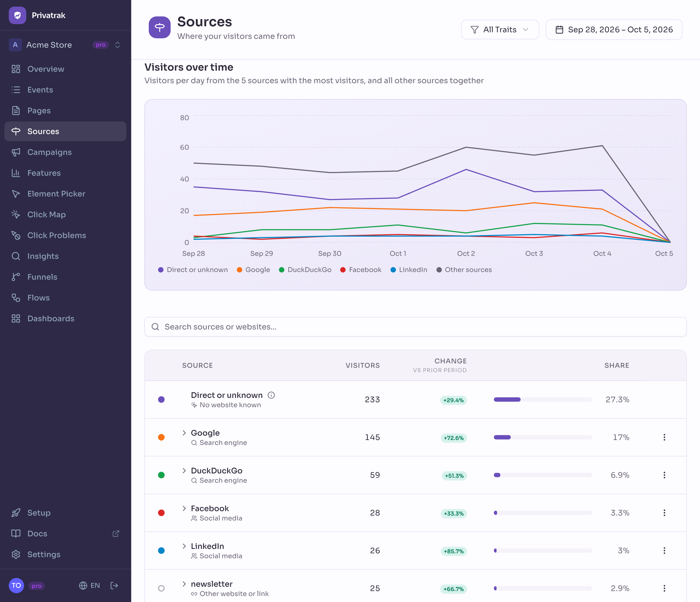Click the Privatrak shield logo icon
The width and height of the screenshot is (700, 602).
coord(17,15)
